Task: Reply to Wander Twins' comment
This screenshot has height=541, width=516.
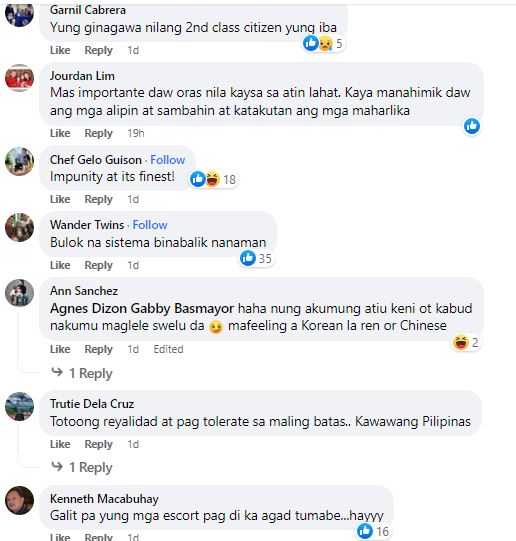Action: (99, 265)
